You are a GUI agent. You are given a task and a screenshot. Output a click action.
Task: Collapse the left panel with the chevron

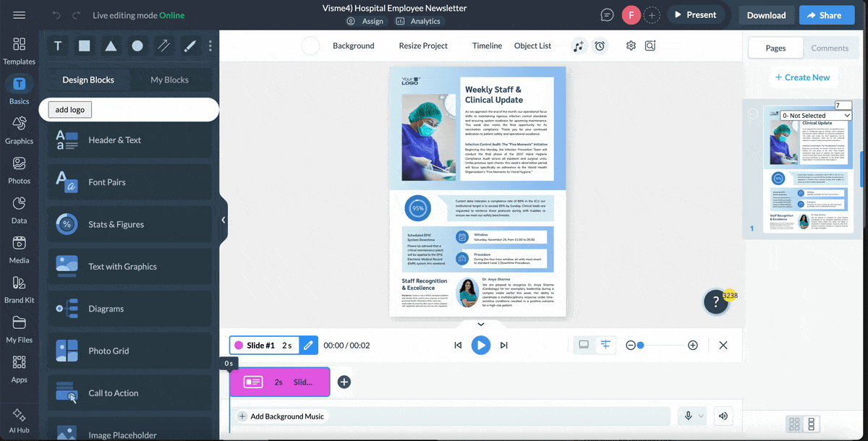[x=223, y=220]
